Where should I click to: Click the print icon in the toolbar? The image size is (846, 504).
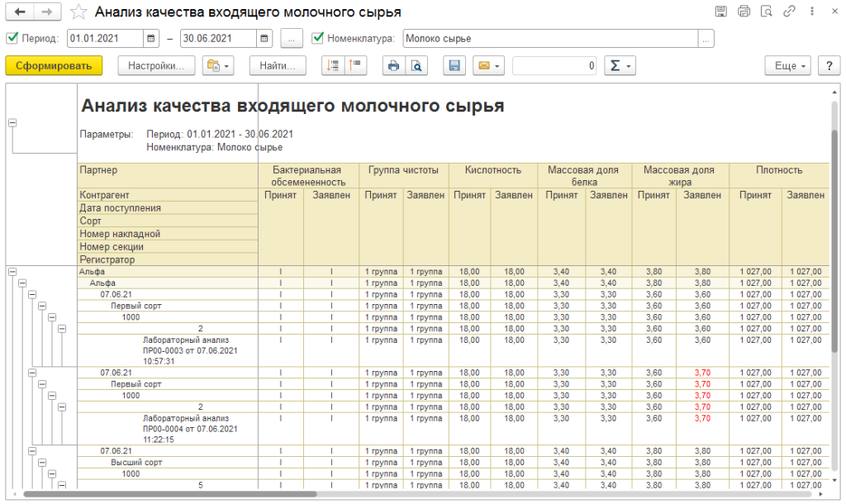click(393, 66)
